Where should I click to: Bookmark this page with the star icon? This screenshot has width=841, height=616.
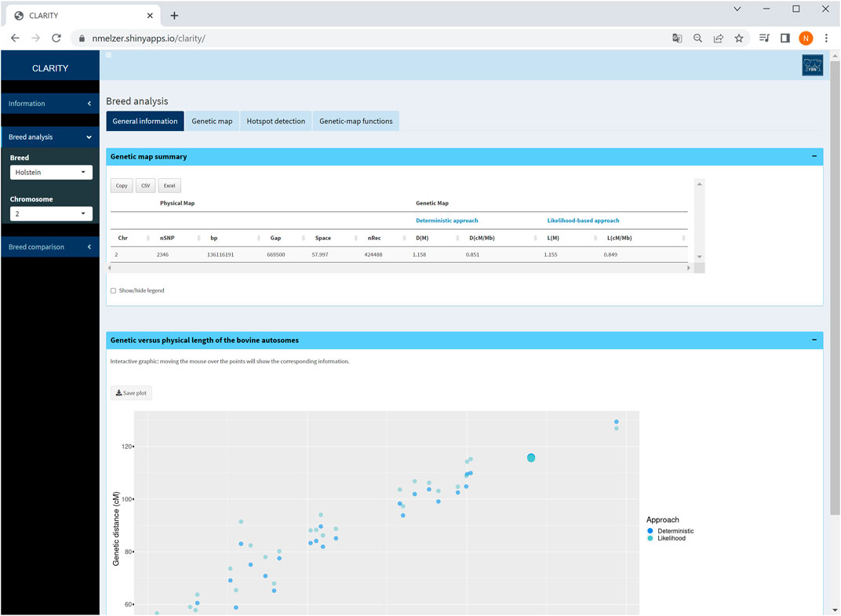tap(739, 38)
